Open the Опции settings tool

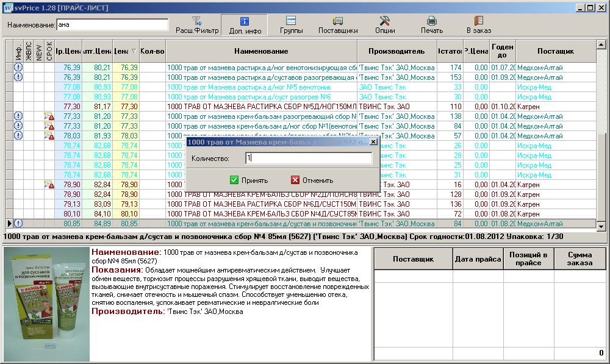point(385,25)
